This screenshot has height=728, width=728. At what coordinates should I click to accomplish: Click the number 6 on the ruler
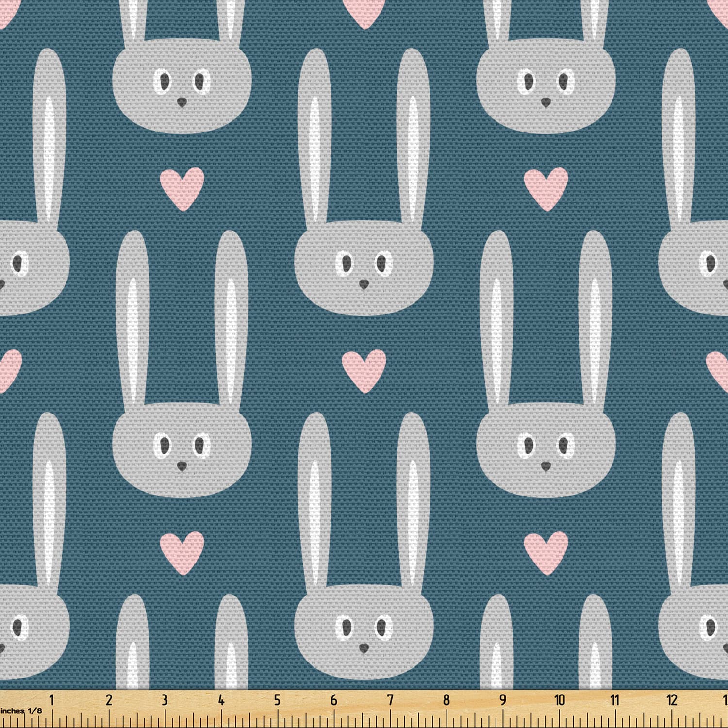pyautogui.click(x=333, y=700)
